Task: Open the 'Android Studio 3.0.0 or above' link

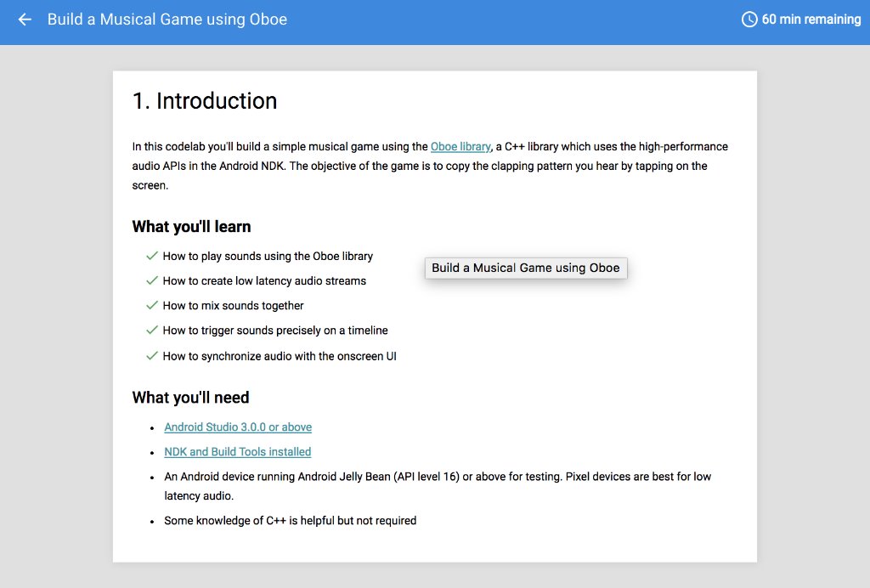Action: point(237,427)
